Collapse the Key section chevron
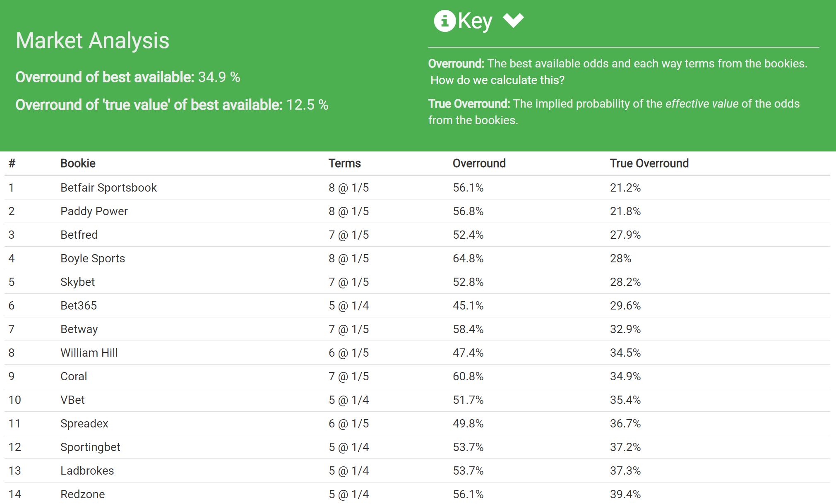 pyautogui.click(x=513, y=20)
